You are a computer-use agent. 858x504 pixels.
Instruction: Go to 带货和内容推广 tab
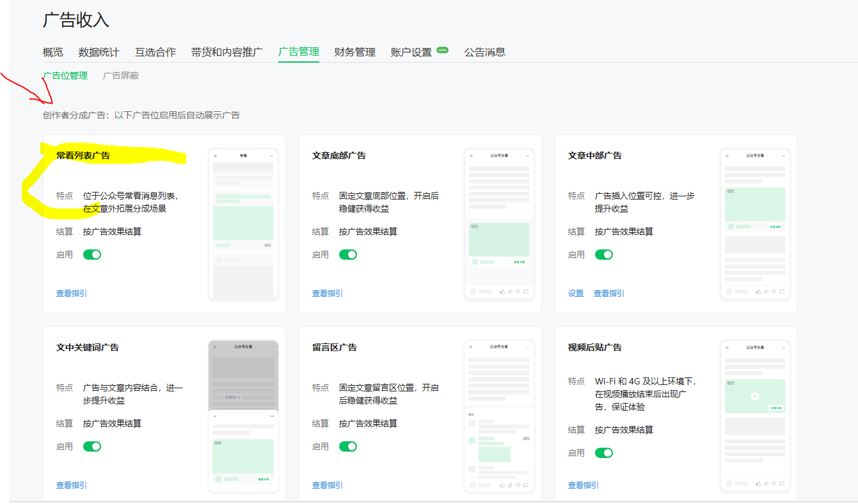point(226,52)
